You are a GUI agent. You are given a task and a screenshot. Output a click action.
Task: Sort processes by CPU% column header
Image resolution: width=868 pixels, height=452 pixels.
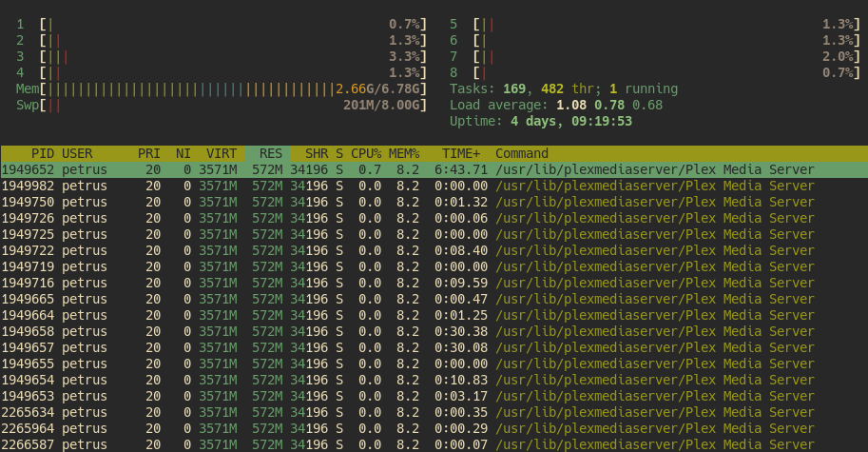[366, 153]
